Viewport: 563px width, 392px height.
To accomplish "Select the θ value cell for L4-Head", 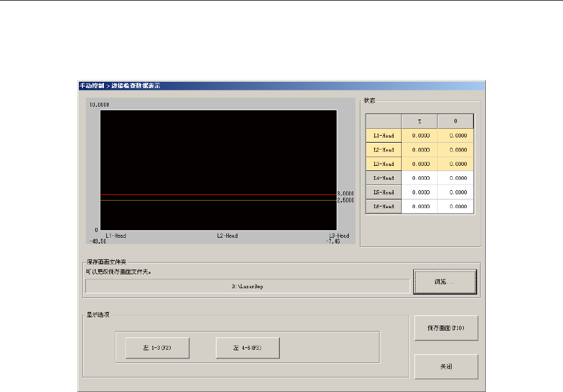I will 456,178.
